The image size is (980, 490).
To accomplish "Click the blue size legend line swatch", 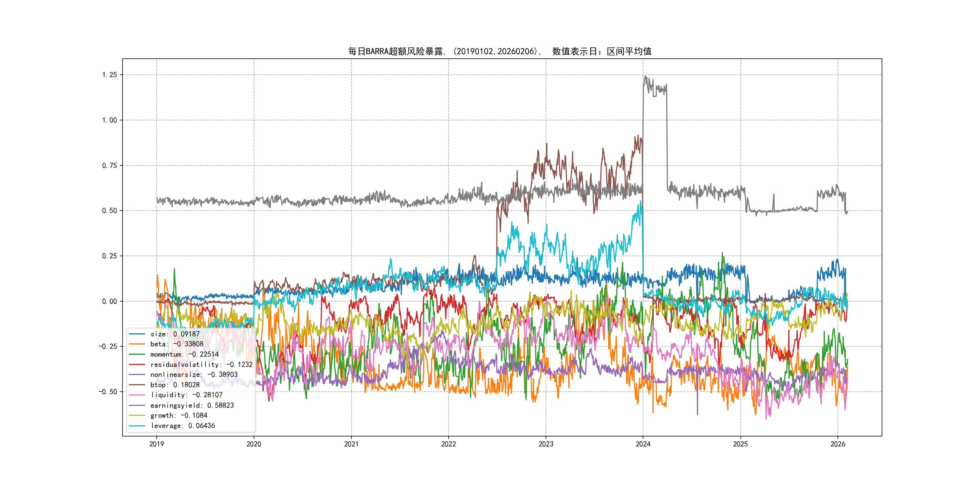I will click(137, 334).
